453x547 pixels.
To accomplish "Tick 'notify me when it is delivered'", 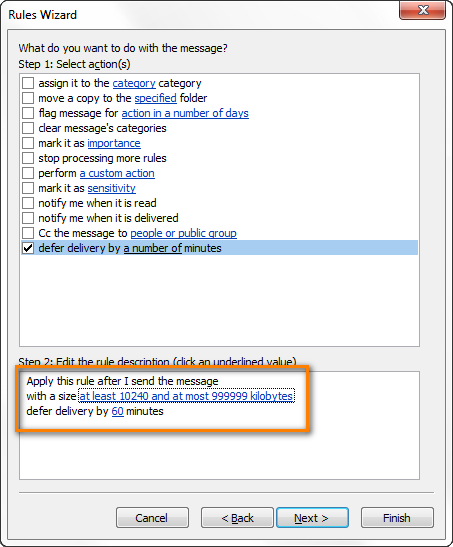I will tap(28, 218).
